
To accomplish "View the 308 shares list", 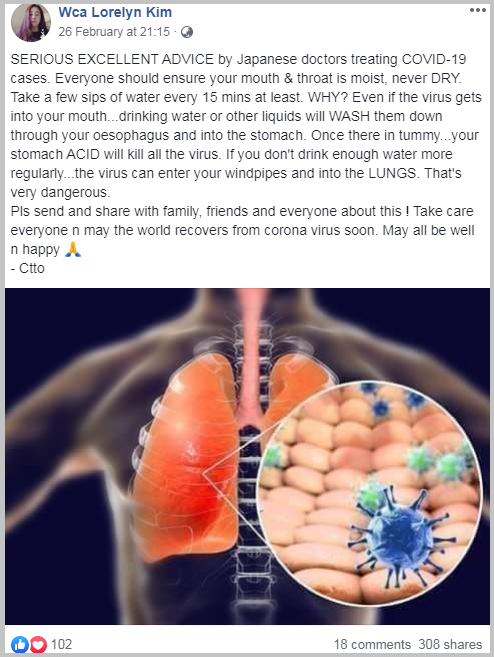I will coord(450,644).
